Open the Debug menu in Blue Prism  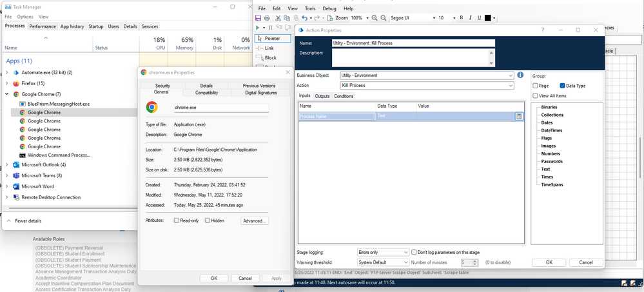point(329,8)
